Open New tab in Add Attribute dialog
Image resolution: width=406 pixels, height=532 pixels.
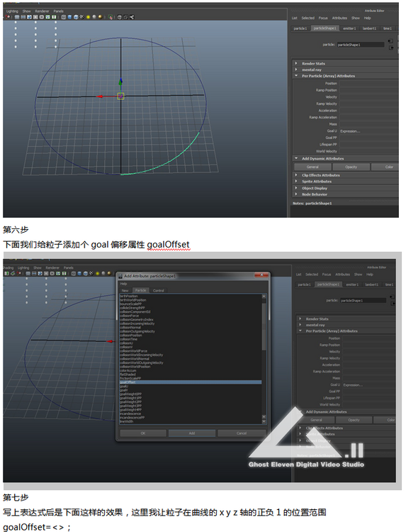pyautogui.click(x=125, y=290)
